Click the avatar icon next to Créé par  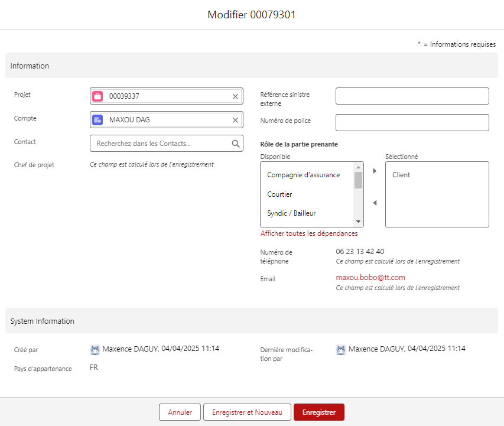95,349
